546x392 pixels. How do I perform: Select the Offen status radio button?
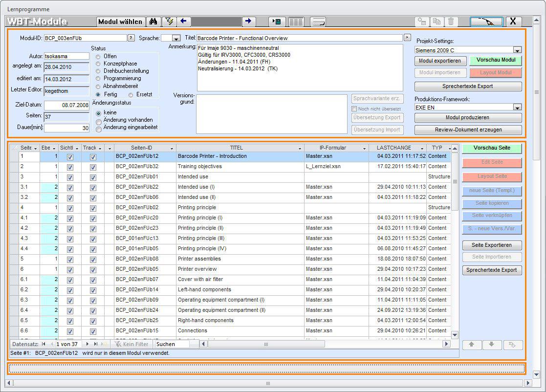pyautogui.click(x=99, y=56)
